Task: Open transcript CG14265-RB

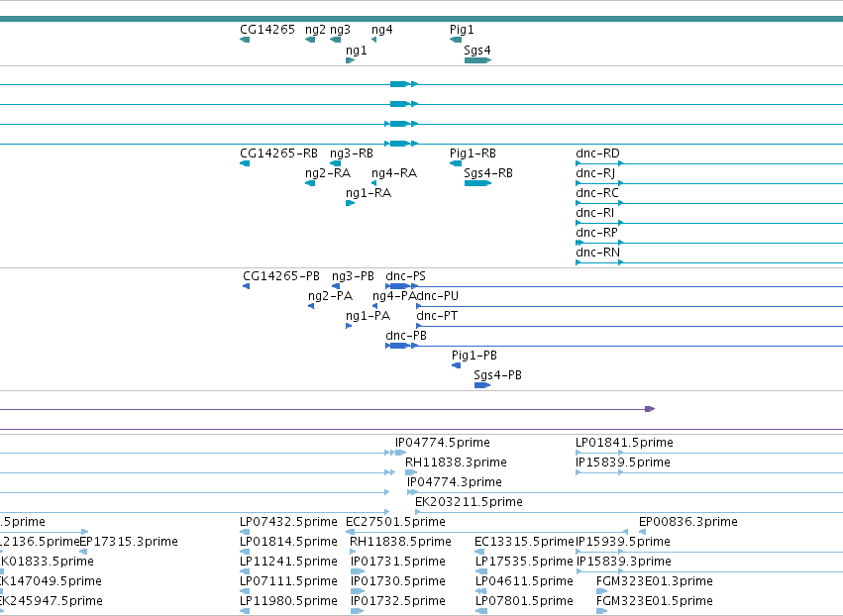Action: (x=278, y=154)
